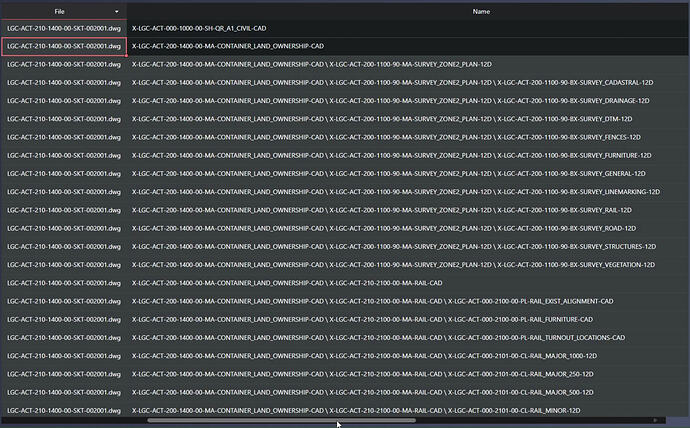Select name cell ending in SURVEY_ZONE2_PLAN-12D
The width and height of the screenshot is (690, 428).
tap(408, 65)
